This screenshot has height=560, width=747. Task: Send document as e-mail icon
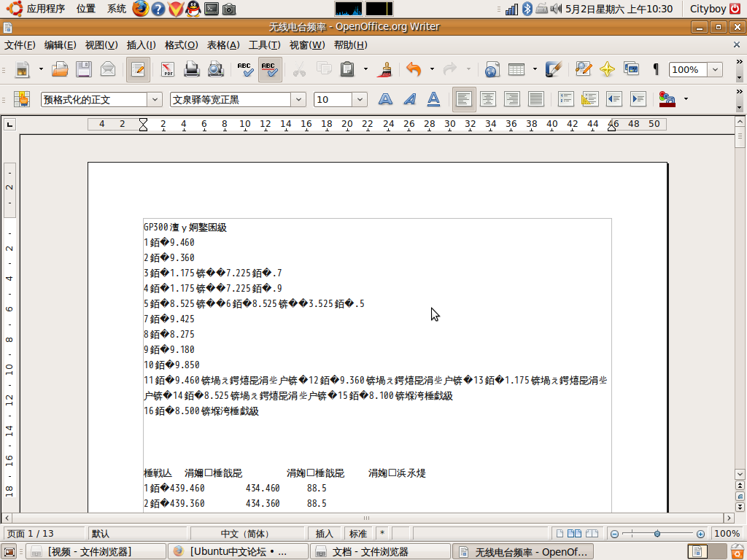coord(108,69)
